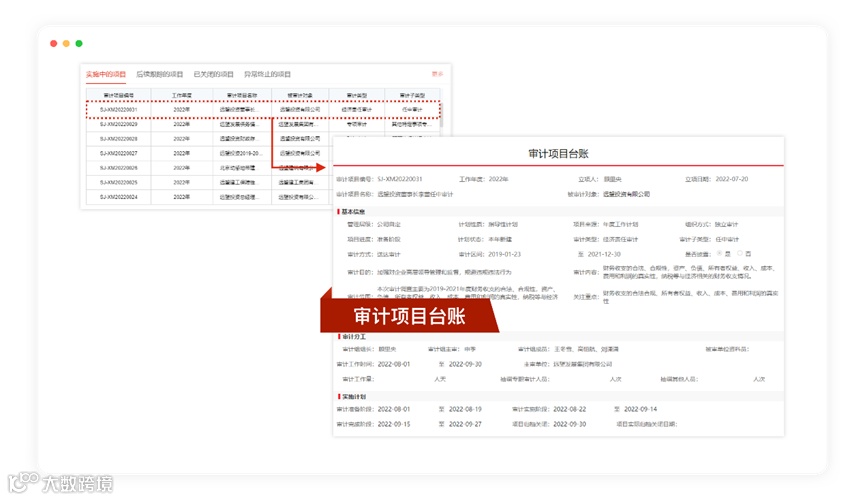Click the 组织方式 value in 基本信息
865x500 pixels.
726,225
